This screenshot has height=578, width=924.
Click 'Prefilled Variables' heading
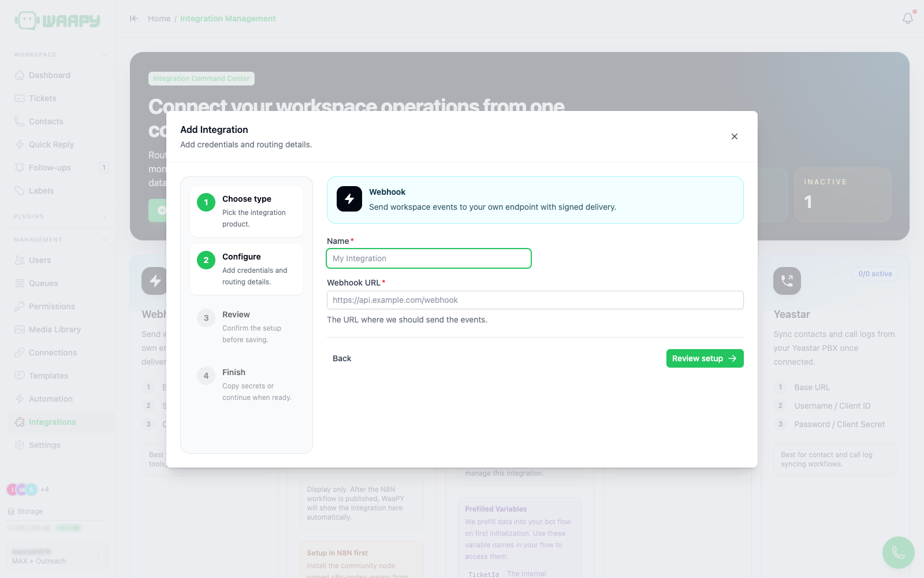[x=495, y=509]
